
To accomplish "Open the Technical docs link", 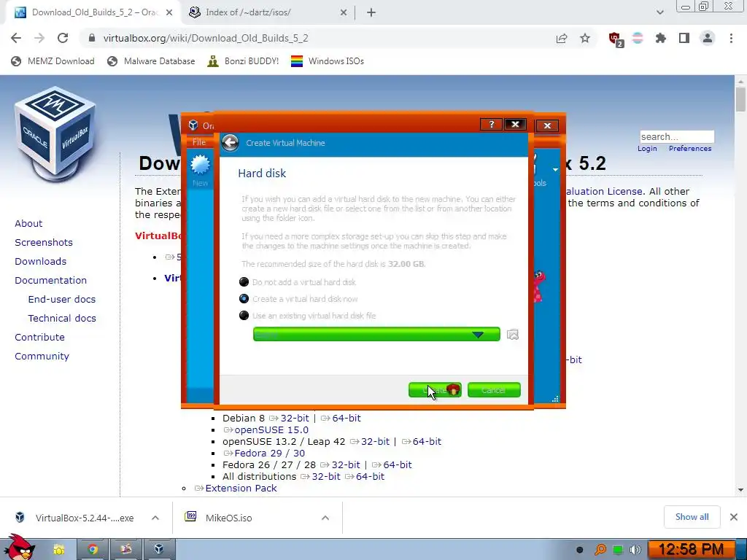I will coord(62,318).
